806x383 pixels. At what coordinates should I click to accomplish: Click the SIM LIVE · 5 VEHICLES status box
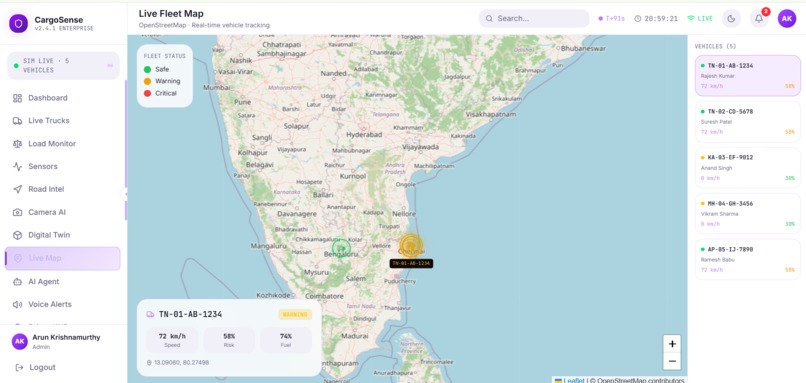pyautogui.click(x=63, y=65)
